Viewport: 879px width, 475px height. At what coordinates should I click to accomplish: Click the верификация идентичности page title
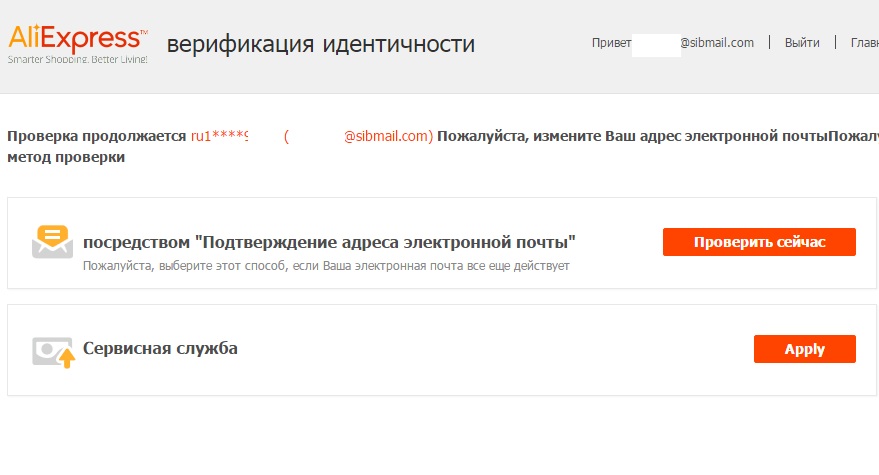(x=321, y=44)
